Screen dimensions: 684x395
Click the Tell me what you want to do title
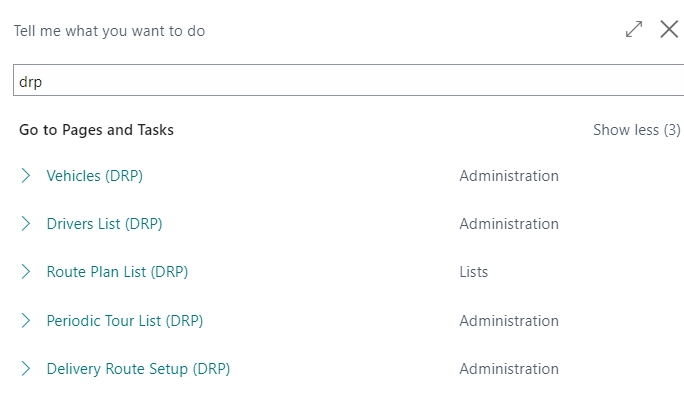(x=109, y=31)
